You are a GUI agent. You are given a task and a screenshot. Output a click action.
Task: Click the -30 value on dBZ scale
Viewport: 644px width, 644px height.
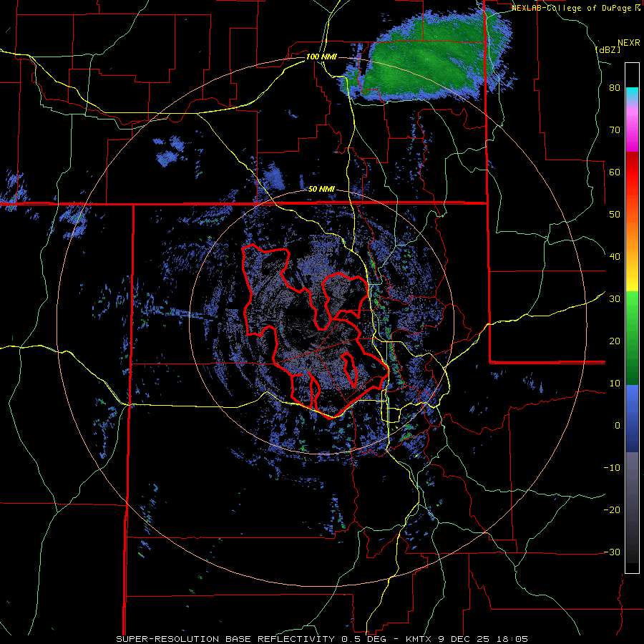(612, 552)
